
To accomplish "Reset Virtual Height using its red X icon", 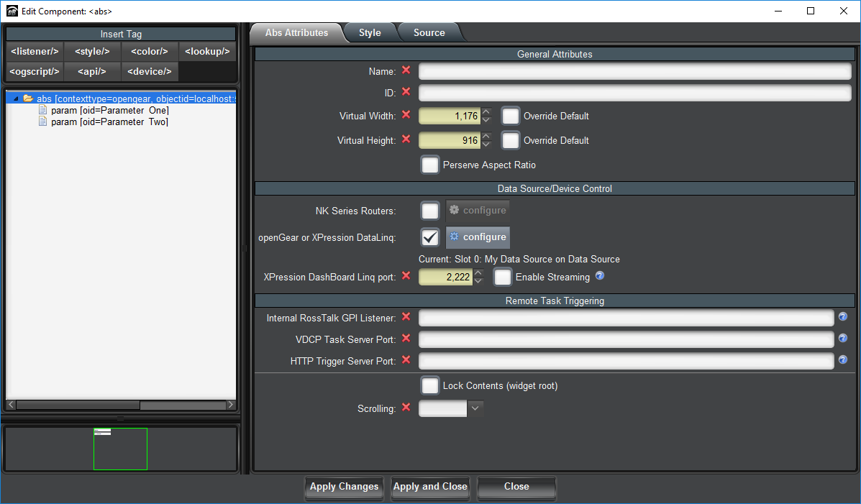I will point(406,139).
